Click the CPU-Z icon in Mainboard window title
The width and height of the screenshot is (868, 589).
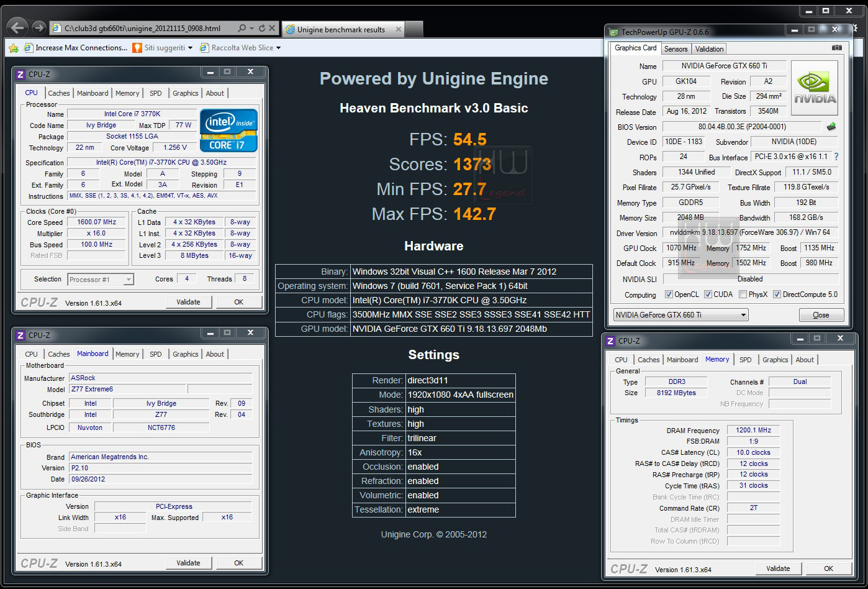pyautogui.click(x=20, y=336)
